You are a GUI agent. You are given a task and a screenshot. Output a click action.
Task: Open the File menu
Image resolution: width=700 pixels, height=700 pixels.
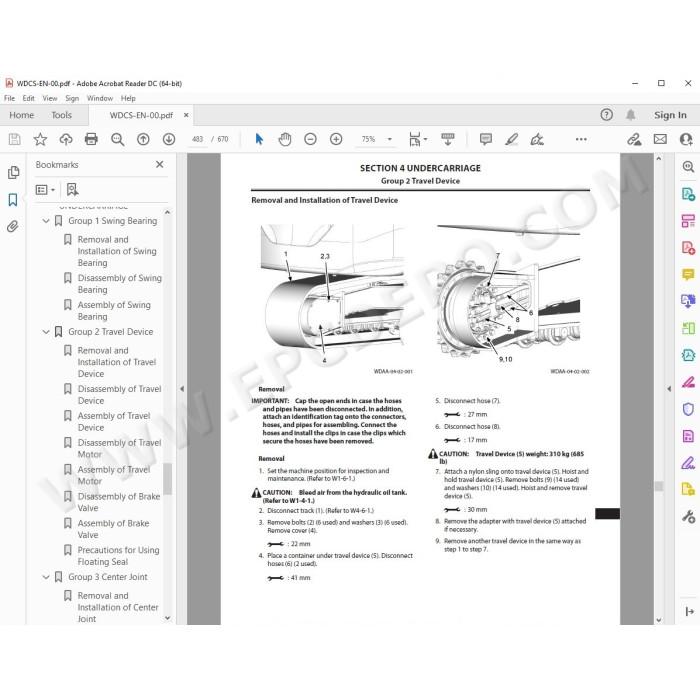click(x=9, y=98)
